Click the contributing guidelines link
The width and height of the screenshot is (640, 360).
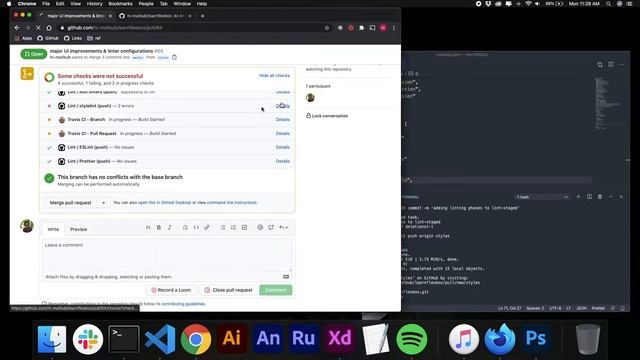pyautogui.click(x=183, y=304)
